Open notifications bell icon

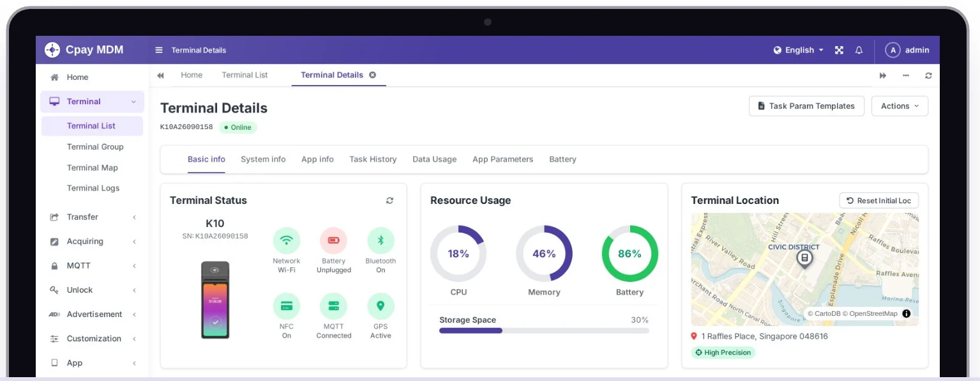pos(859,50)
